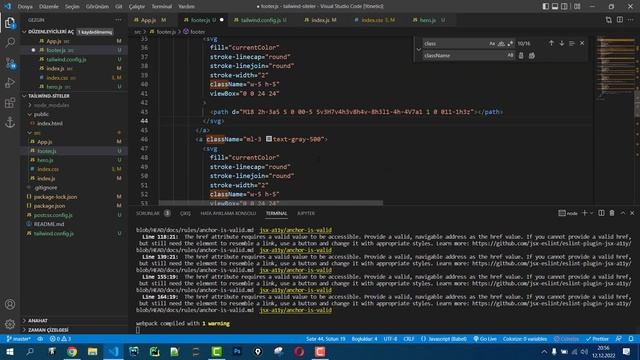Open Source Control view in activity bar
The width and height of the screenshot is (640, 360).
(10, 63)
